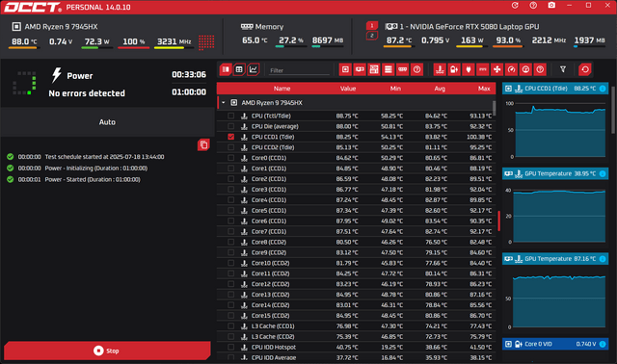Check the CPU CCD2 (Tdie) checkbox
This screenshot has width=617, height=364.
231,147
